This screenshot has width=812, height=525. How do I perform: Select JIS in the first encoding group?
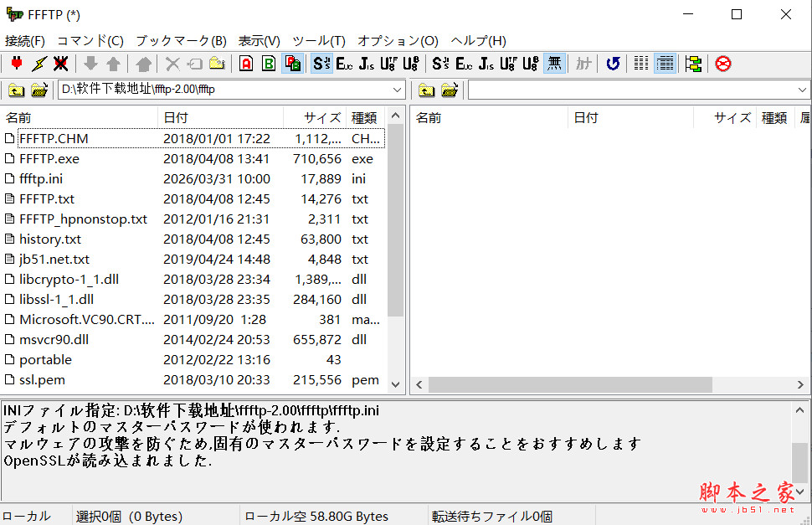[367, 64]
